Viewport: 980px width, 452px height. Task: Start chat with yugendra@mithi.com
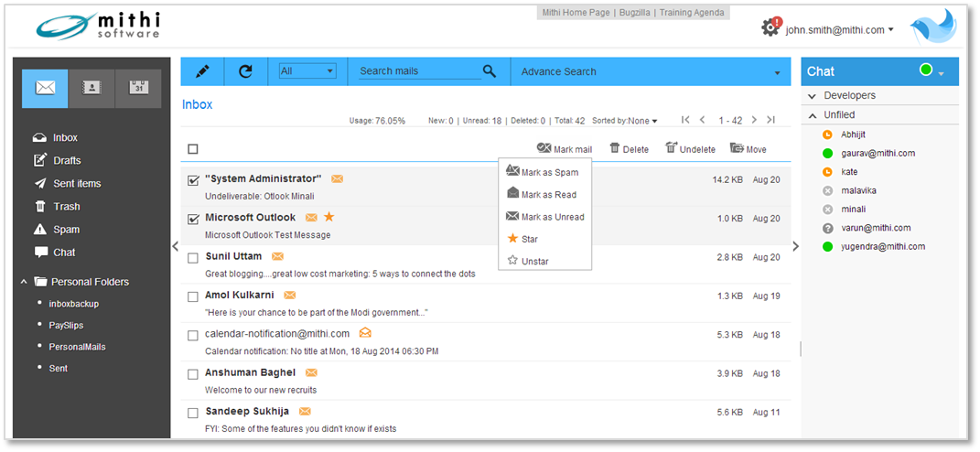882,246
